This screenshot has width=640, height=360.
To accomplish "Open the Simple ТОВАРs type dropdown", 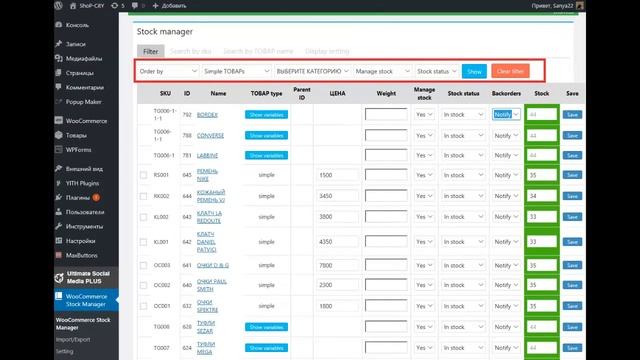I will [236, 71].
